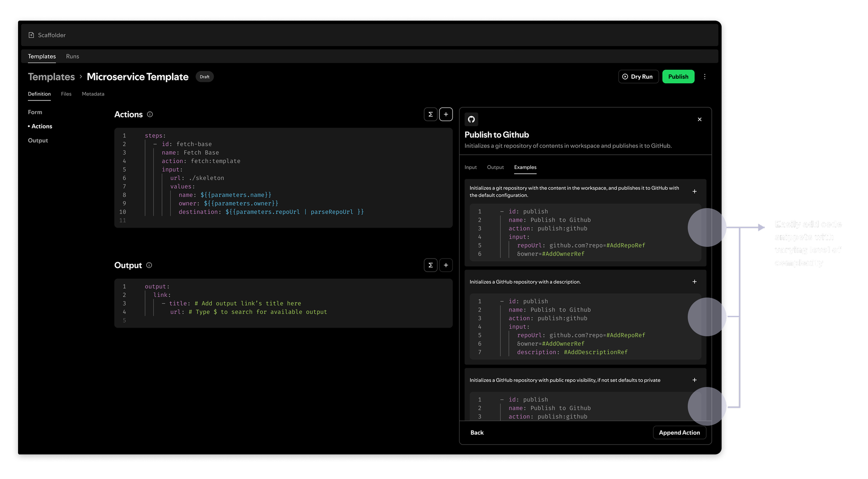Click the destination parseRepoUrl line
This screenshot has height=479, width=868.
(x=271, y=212)
